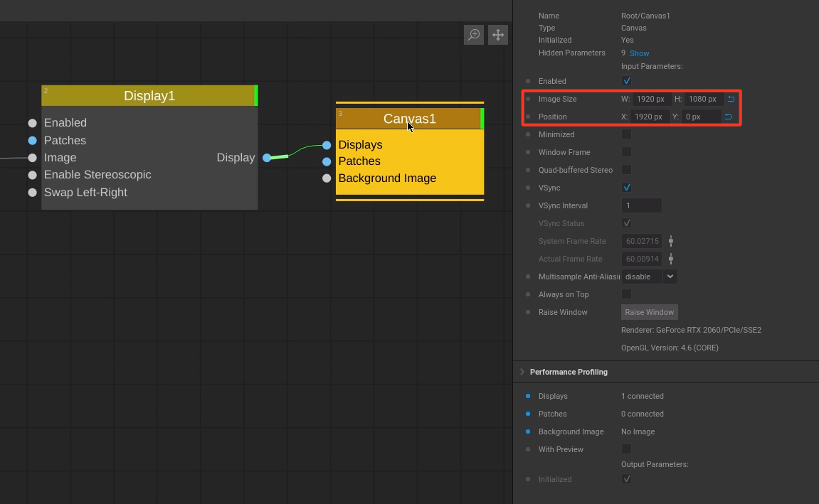Click the '1 connected' Displays value
This screenshot has height=504, width=819.
click(643, 396)
